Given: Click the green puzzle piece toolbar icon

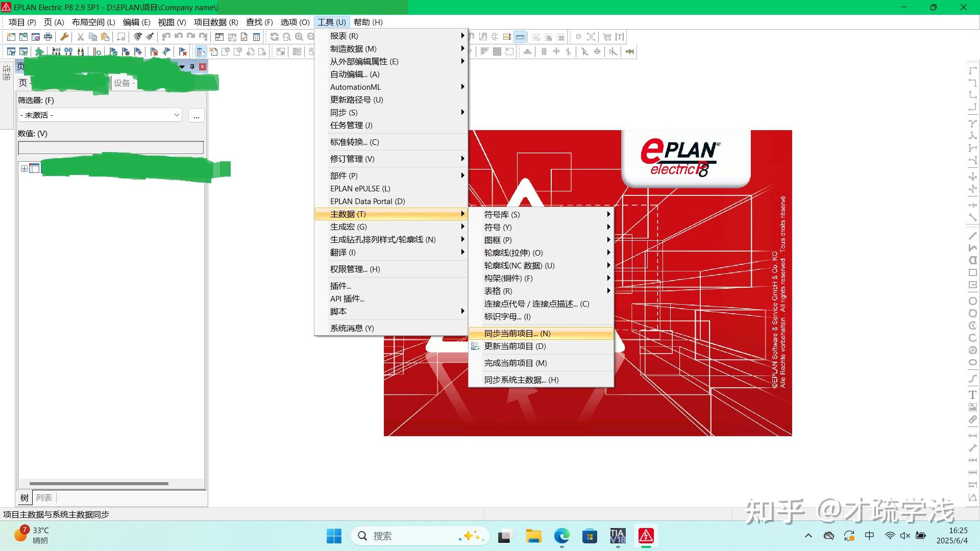Looking at the screenshot, I should (x=39, y=52).
